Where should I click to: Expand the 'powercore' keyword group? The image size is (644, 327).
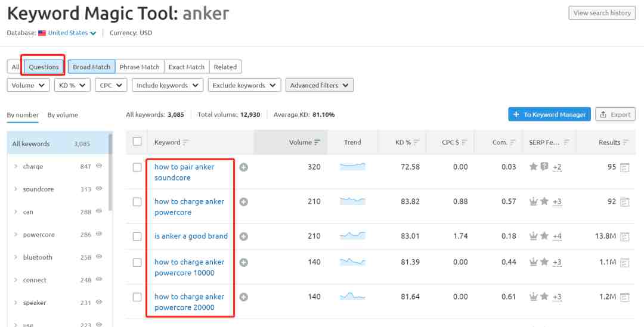click(x=16, y=235)
